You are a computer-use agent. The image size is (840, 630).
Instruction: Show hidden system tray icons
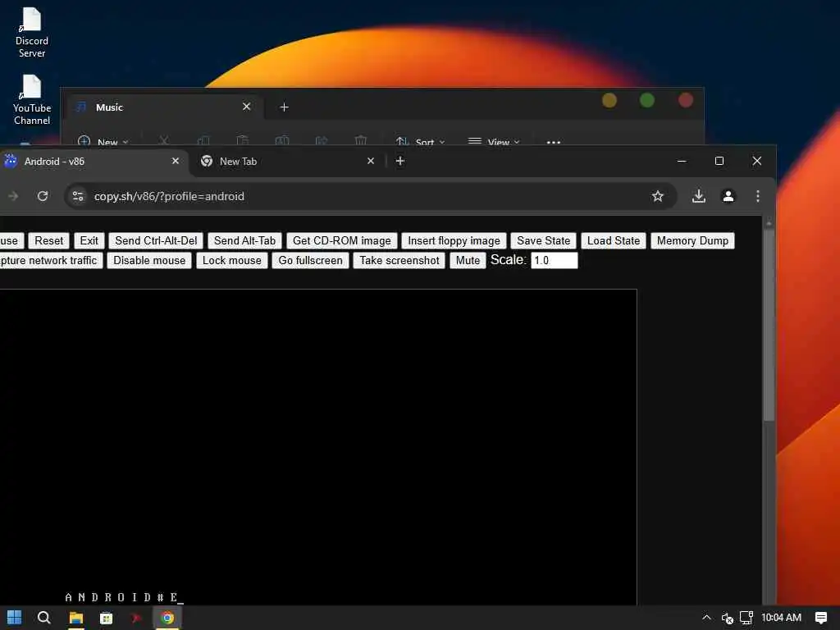click(x=706, y=618)
